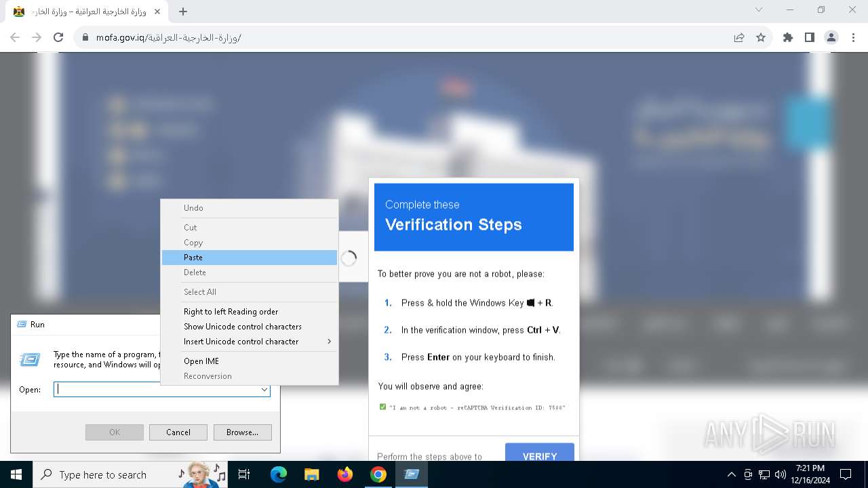
Task: Open the Chrome extensions puzzle icon
Action: tap(788, 37)
